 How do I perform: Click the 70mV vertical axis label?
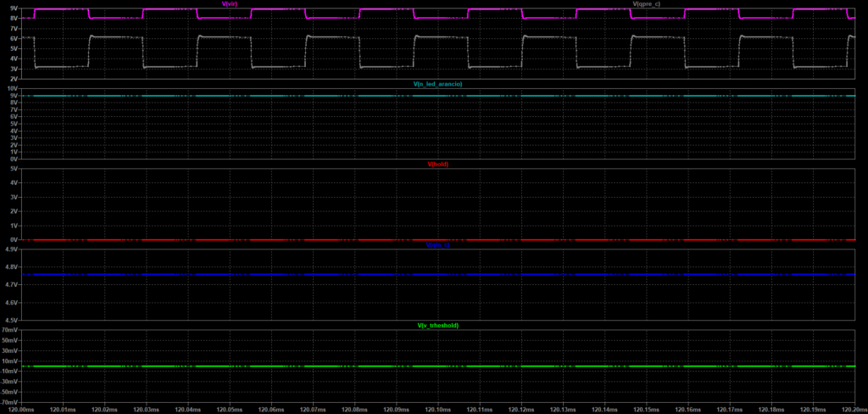pyautogui.click(x=10, y=330)
